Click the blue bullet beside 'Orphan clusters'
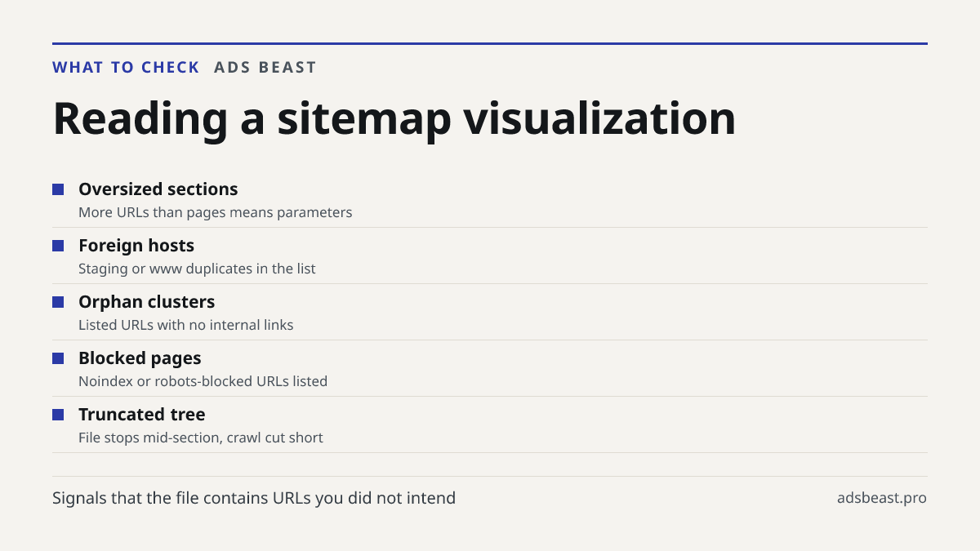 [58, 302]
